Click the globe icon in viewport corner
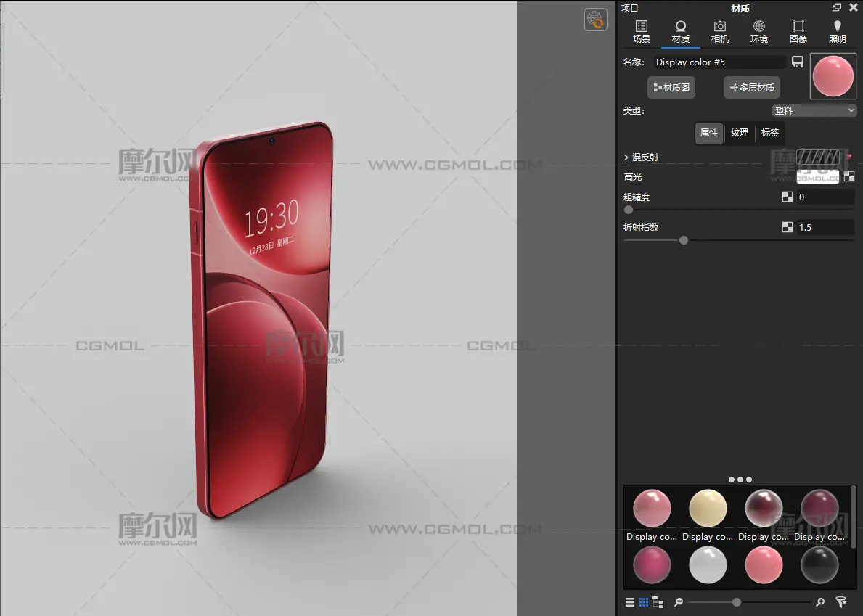863x616 pixels. pos(595,20)
